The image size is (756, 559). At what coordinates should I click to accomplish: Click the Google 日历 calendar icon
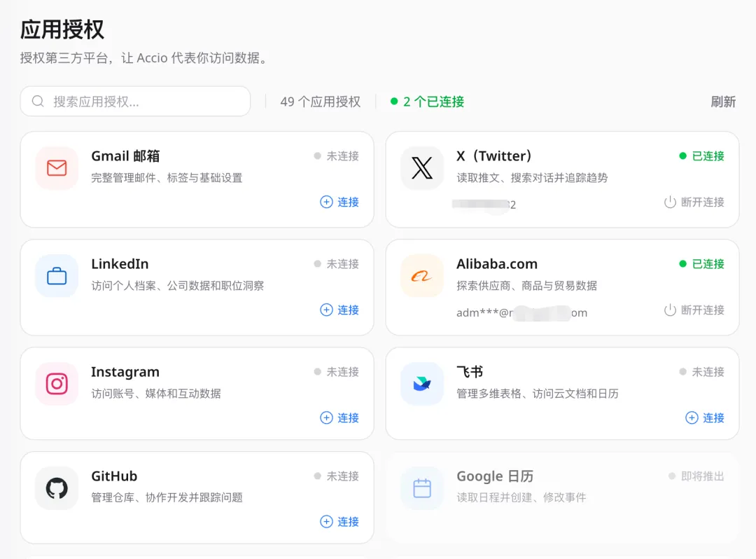coord(422,488)
